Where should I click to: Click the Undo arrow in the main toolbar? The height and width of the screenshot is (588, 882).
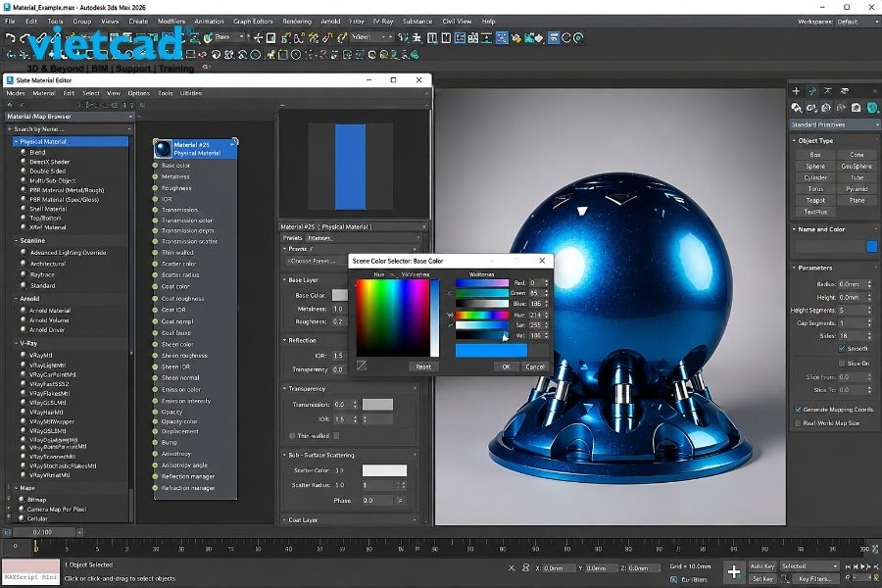[x=10, y=38]
